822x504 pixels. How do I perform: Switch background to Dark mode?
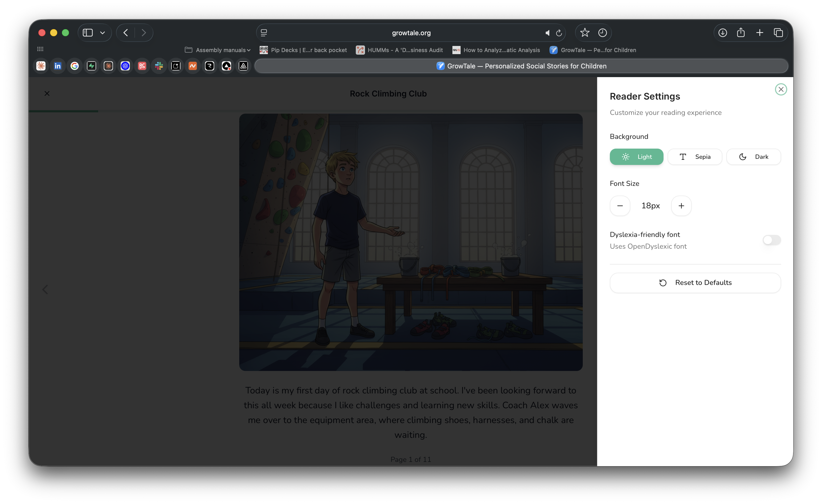(753, 157)
